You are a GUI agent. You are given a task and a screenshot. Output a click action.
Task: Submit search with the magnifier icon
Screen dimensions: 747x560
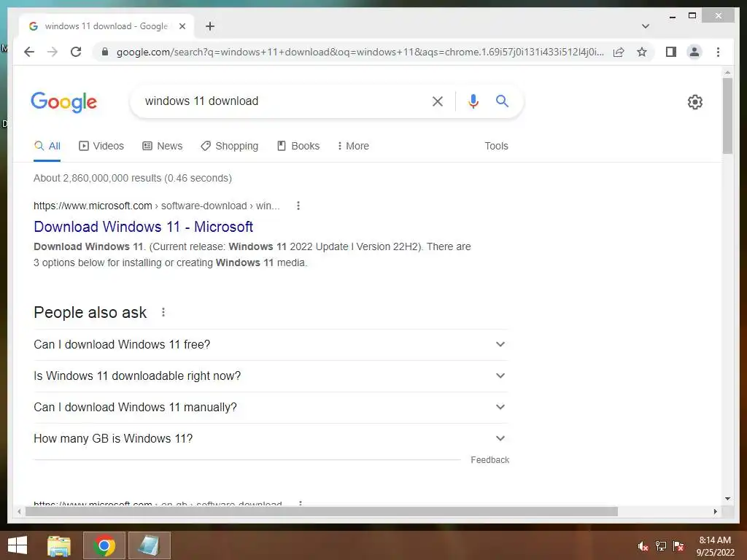point(502,101)
